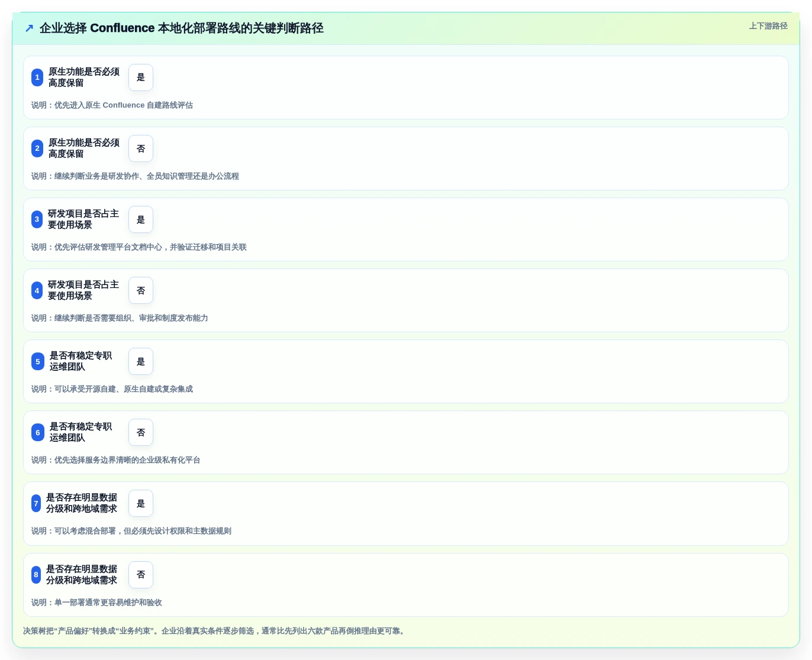This screenshot has height=660, width=812.
Task: Click step number badge 7
Action: point(36,503)
